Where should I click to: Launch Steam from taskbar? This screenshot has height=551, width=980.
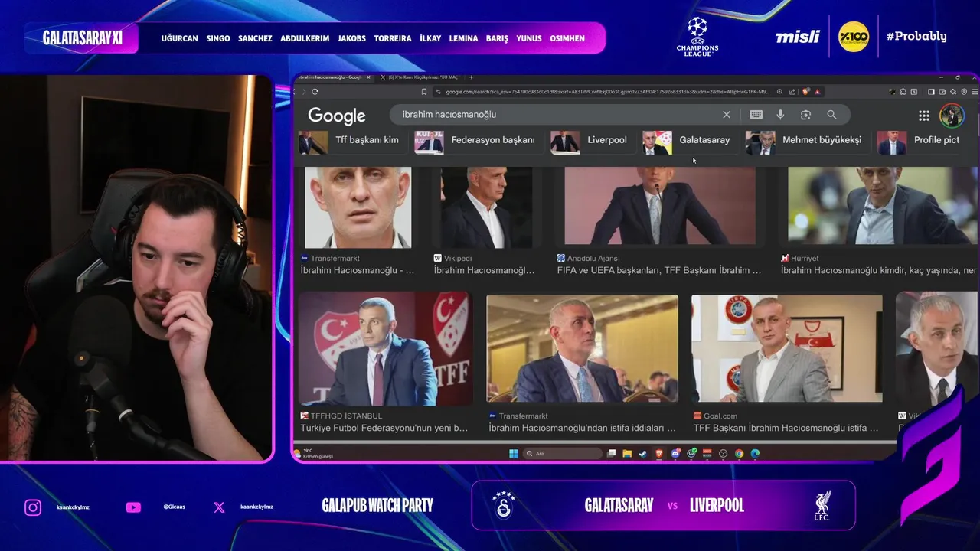click(x=643, y=453)
